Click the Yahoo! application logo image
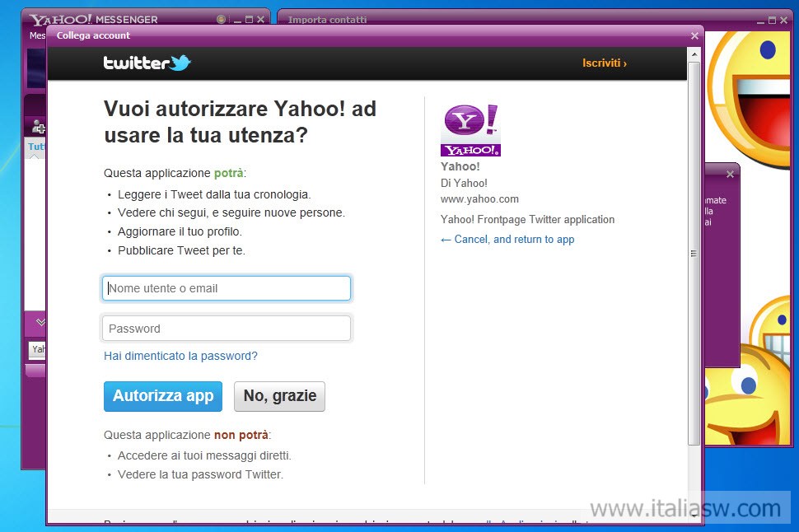This screenshot has width=799, height=532. pos(470,130)
